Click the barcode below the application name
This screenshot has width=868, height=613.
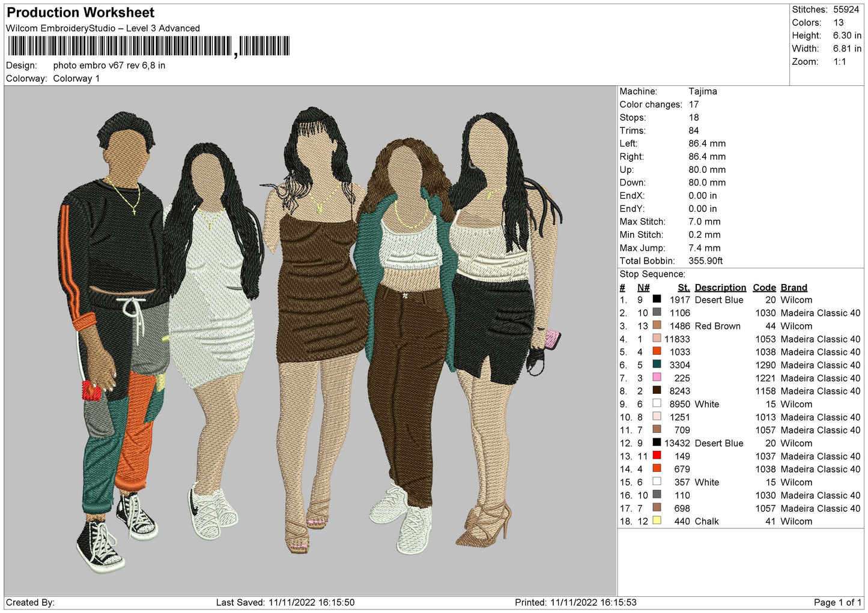click(x=148, y=46)
